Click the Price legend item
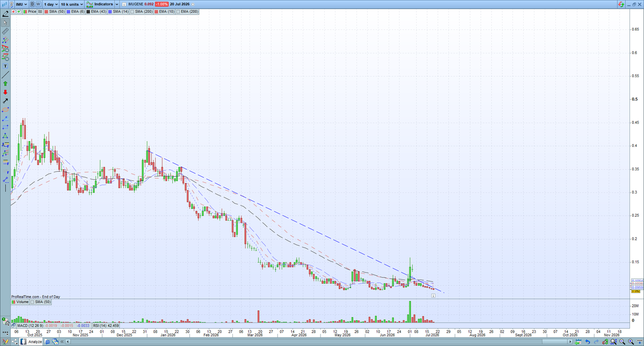The width and height of the screenshot is (644, 346). coord(30,11)
